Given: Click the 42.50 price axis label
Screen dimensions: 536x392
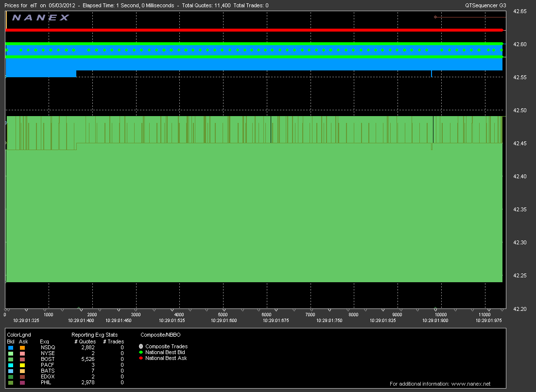Looking at the screenshot, I should pos(520,111).
